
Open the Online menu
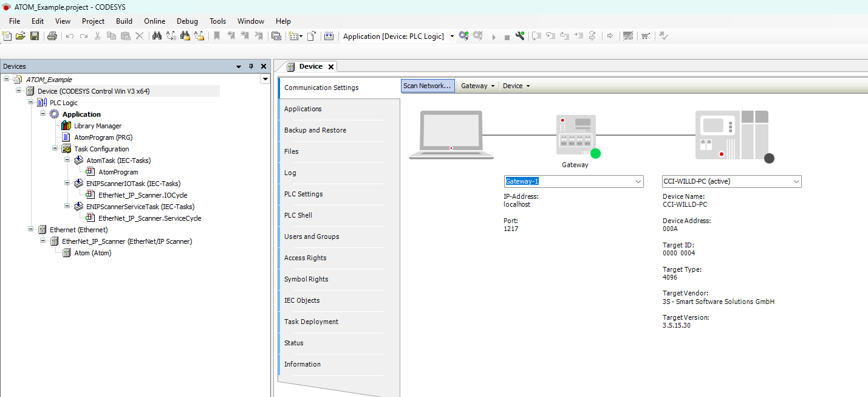point(154,21)
